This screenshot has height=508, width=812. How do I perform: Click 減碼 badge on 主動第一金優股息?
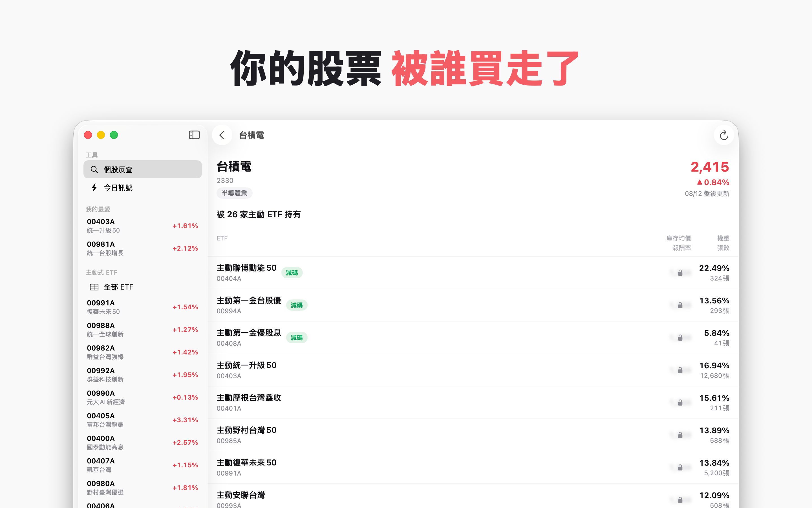tap(297, 337)
